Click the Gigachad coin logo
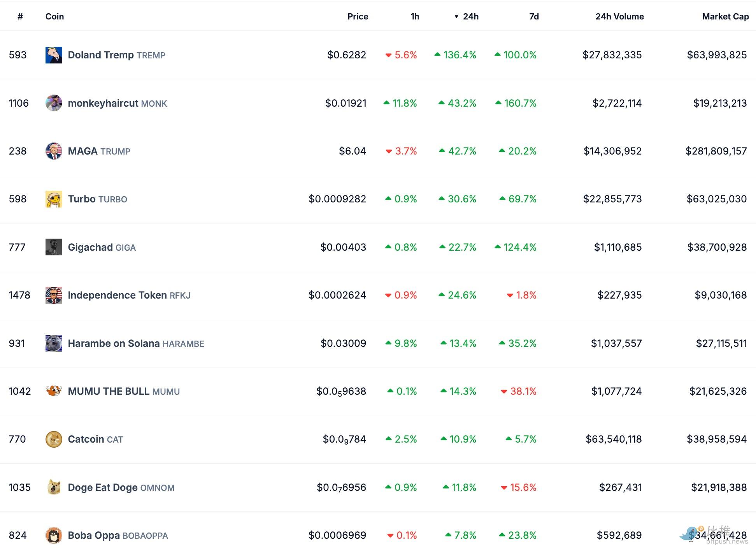756x552 pixels. [x=54, y=247]
